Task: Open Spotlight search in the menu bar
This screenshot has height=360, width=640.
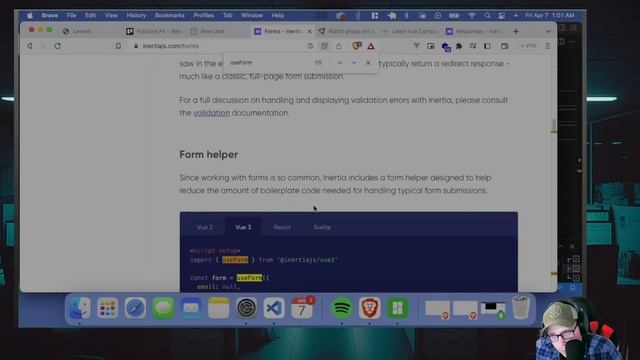Action: 487,16
